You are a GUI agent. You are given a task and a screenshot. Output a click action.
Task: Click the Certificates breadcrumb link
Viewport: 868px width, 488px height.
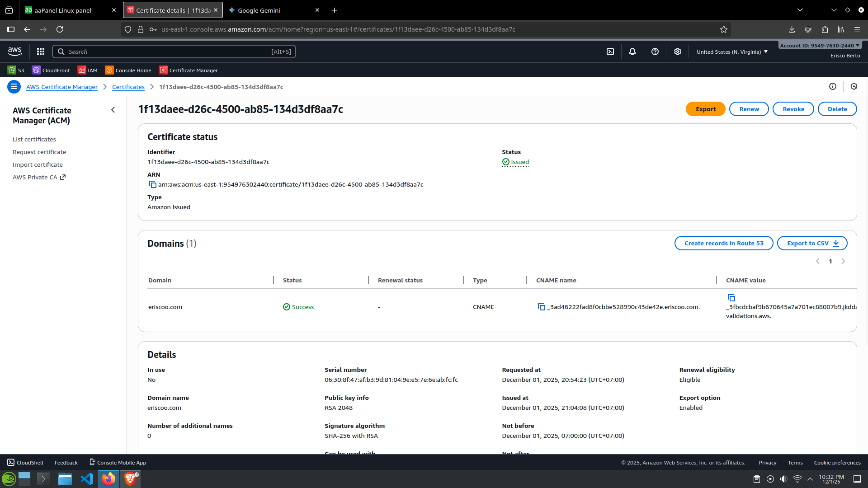point(128,87)
